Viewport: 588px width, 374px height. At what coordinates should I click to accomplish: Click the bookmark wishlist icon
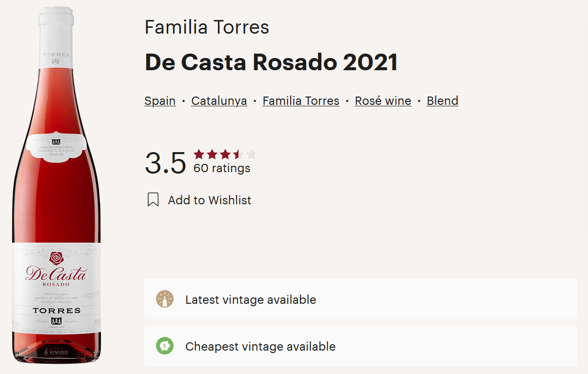(x=153, y=200)
